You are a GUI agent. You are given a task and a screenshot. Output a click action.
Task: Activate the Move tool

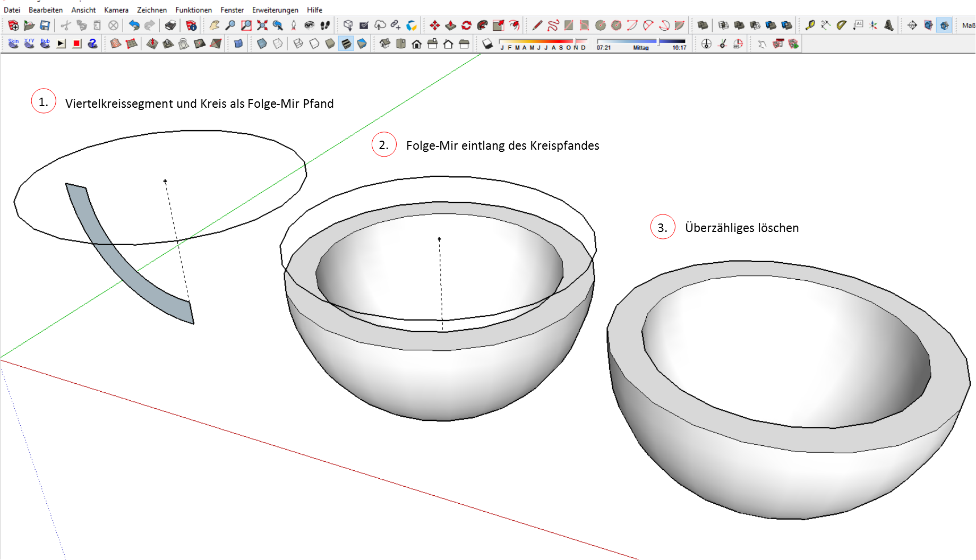pyautogui.click(x=434, y=25)
